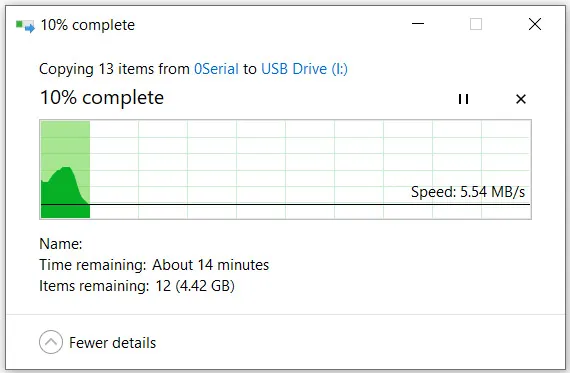The width and height of the screenshot is (570, 373).
Task: Click the Time remaining About 14 minutes text
Action: click(x=154, y=265)
